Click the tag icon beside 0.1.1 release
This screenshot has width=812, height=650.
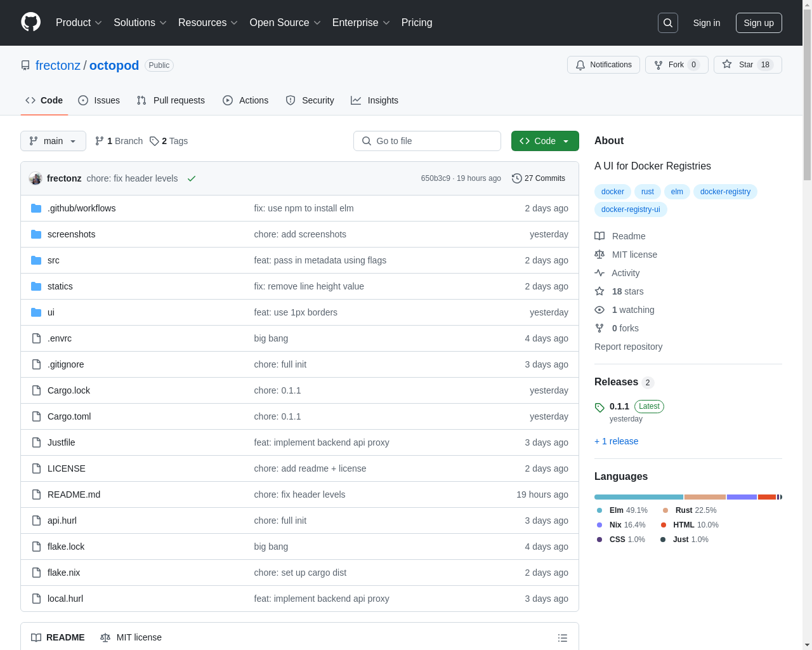click(x=599, y=408)
